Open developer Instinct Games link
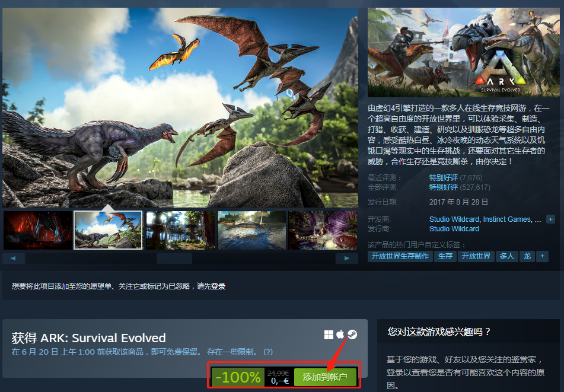 point(507,219)
